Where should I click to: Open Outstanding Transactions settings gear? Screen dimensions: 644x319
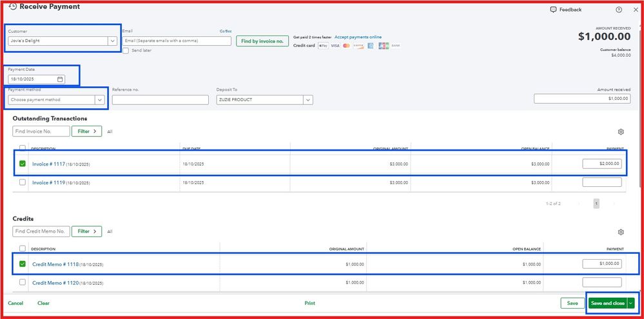tap(621, 131)
